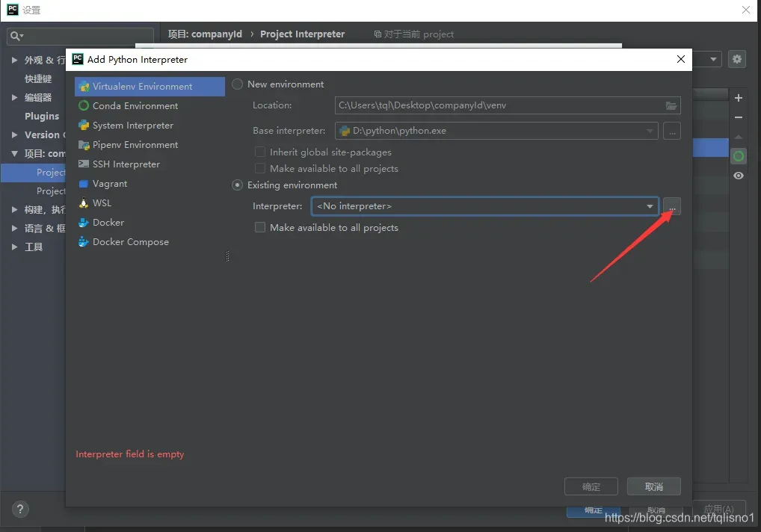
Task: Collapse 项目 settings category
Action: pyautogui.click(x=14, y=154)
